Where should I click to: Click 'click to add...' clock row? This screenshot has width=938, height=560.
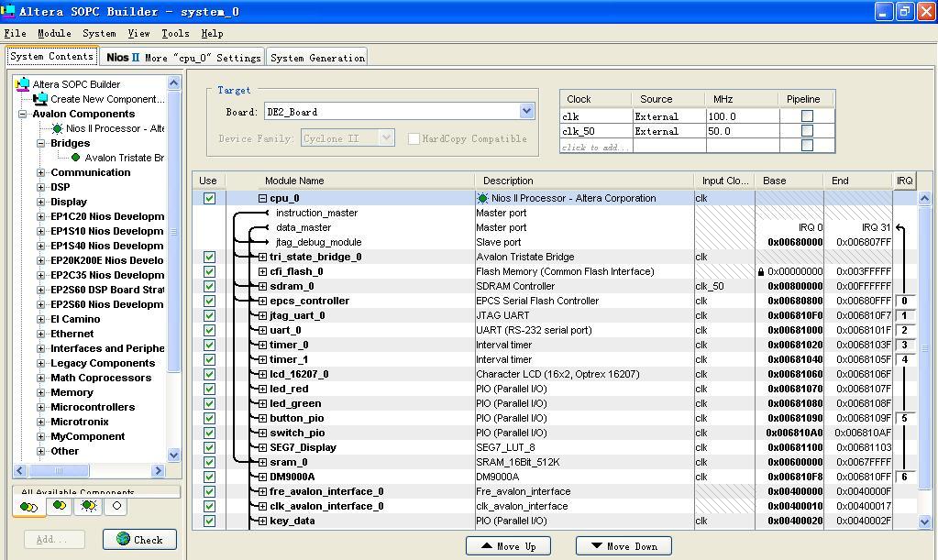tap(595, 147)
